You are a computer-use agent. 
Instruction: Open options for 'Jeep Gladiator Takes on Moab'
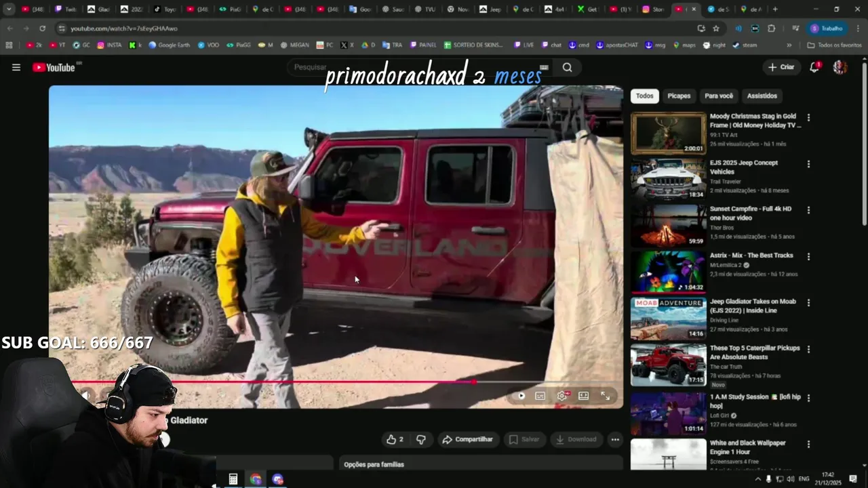coord(808,303)
